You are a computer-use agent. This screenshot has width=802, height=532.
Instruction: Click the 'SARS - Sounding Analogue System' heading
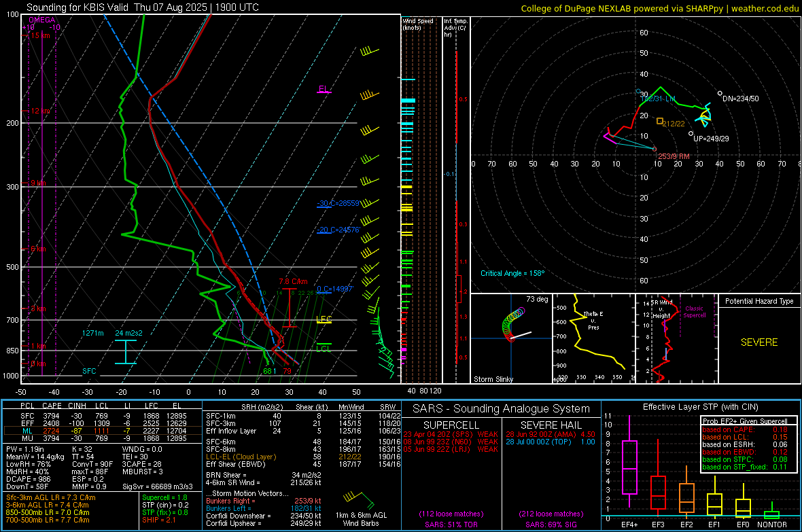coord(502,409)
